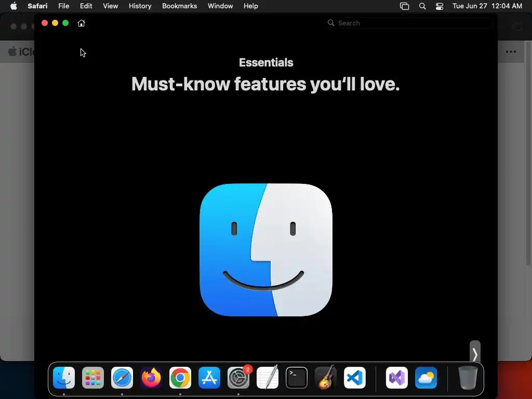Click the Essentials heading

[266, 62]
